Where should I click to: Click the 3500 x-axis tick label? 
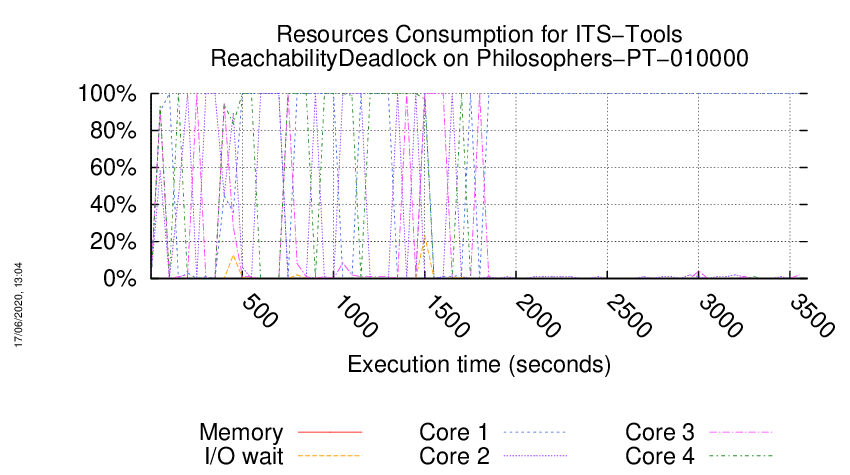(812, 316)
